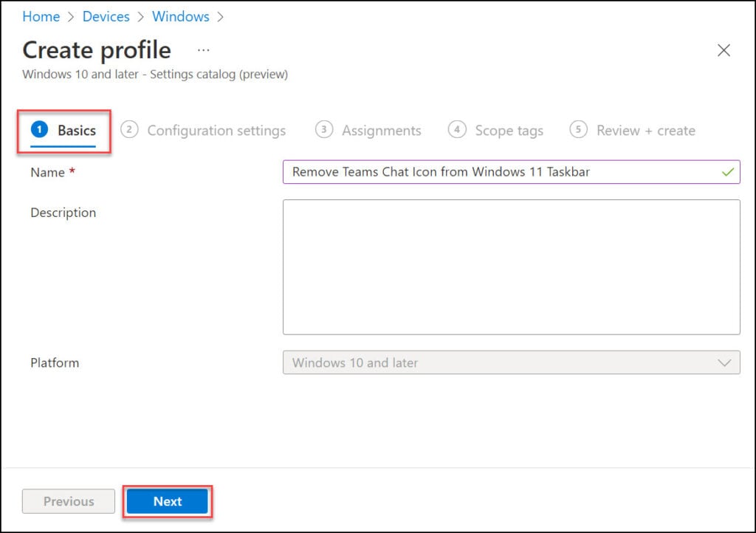Click into the Name input field
Viewport: 756px width, 533px height.
(511, 172)
